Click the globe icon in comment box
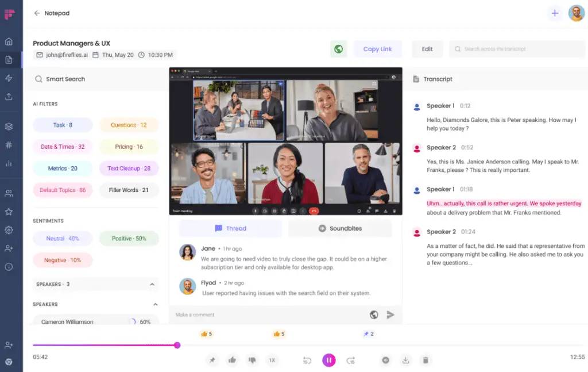 pyautogui.click(x=374, y=315)
